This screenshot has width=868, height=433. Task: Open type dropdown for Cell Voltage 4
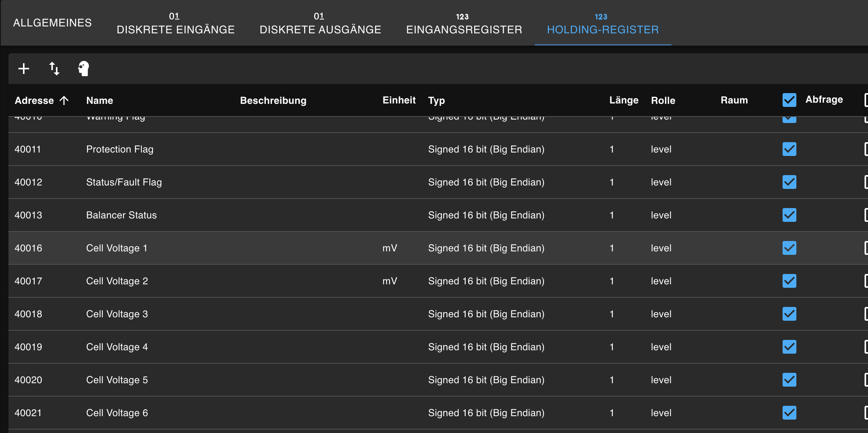486,347
